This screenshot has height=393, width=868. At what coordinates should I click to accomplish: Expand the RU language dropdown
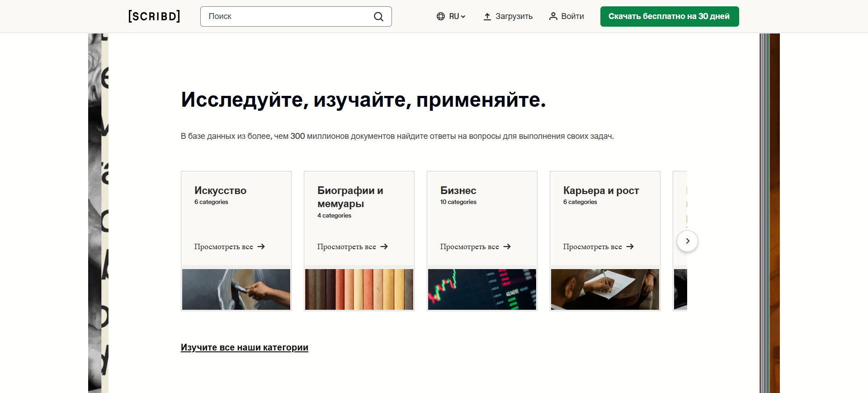(x=457, y=16)
